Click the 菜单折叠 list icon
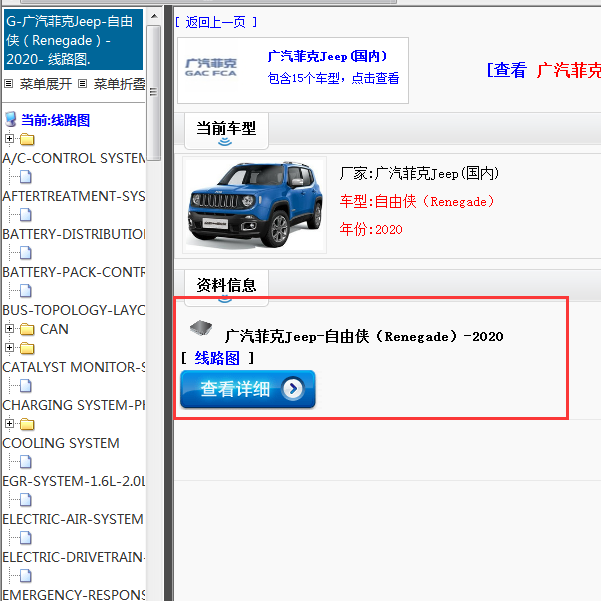Viewport: 601px width, 601px height. pos(82,84)
